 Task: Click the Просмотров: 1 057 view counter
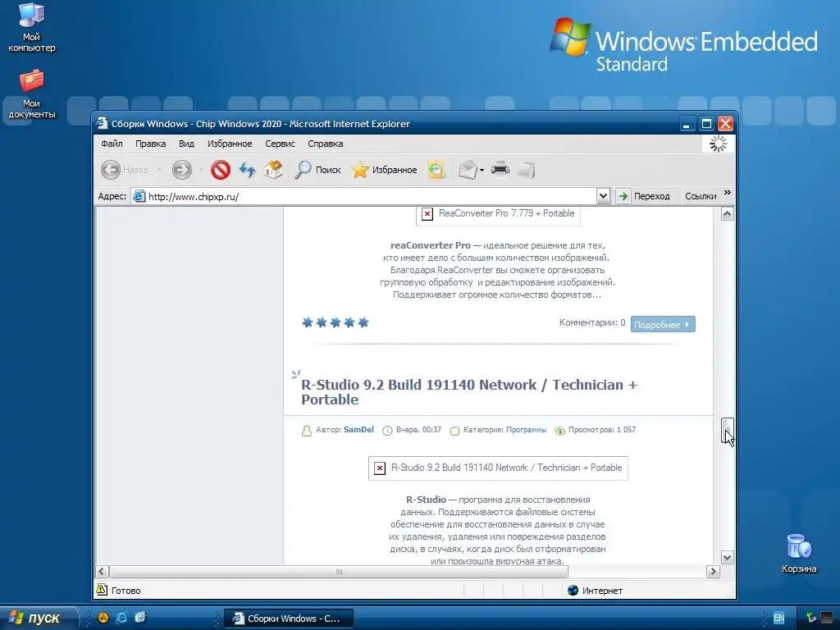pyautogui.click(x=602, y=430)
